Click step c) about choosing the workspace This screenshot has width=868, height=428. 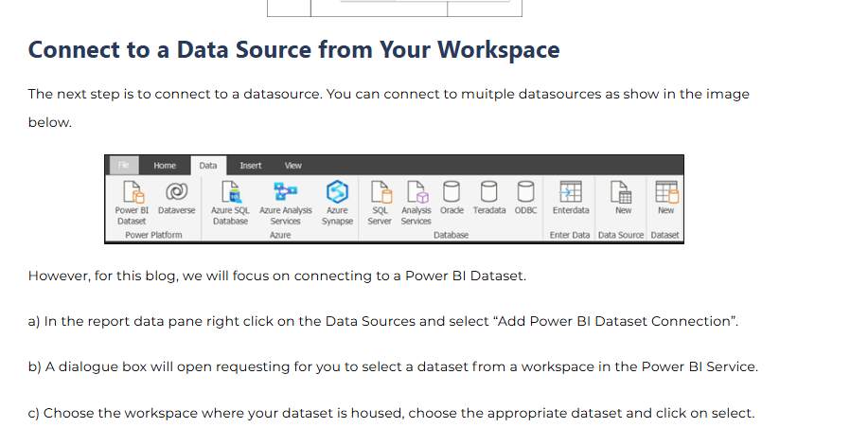click(x=391, y=413)
